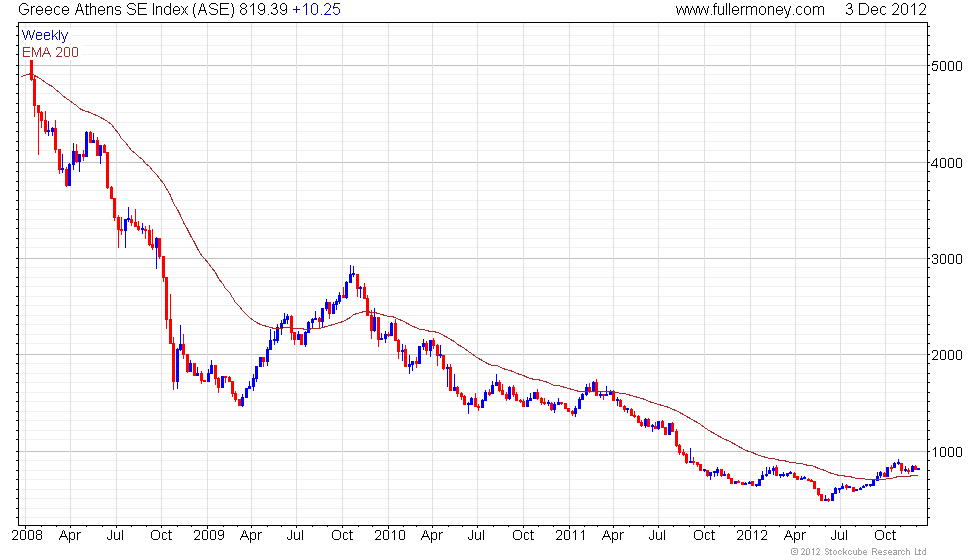Click the 'Jul' label after 2008
Screen dimensions: 980x560
click(x=115, y=535)
